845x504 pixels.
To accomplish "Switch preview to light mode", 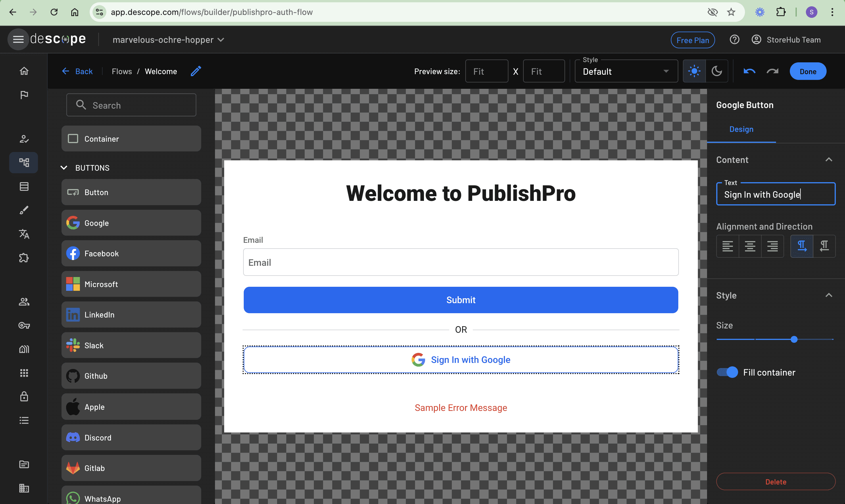I will coord(694,71).
